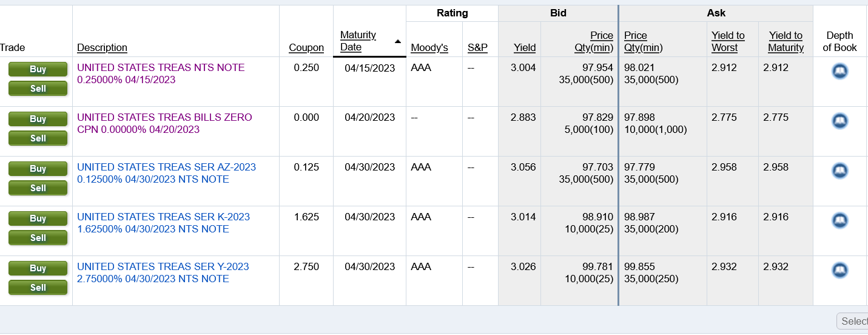Sell the Treasury Bills Zero CPN
This screenshot has width=868, height=335.
coord(38,138)
